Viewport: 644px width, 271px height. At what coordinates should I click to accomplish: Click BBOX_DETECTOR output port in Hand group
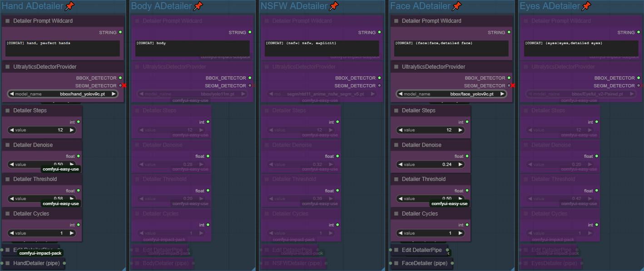click(x=120, y=78)
